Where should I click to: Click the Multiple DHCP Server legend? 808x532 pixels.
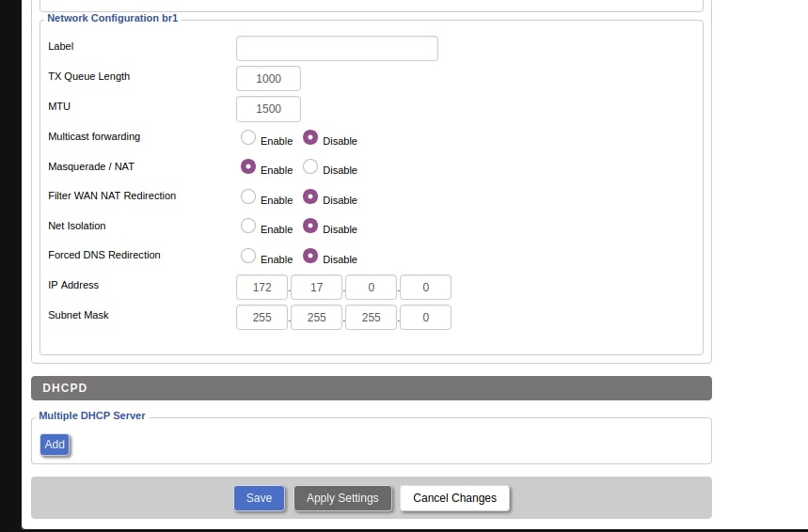92,415
